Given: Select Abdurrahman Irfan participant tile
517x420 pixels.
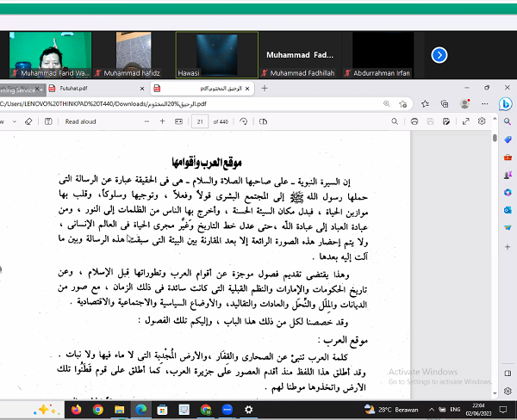Looking at the screenshot, I should click(x=383, y=55).
